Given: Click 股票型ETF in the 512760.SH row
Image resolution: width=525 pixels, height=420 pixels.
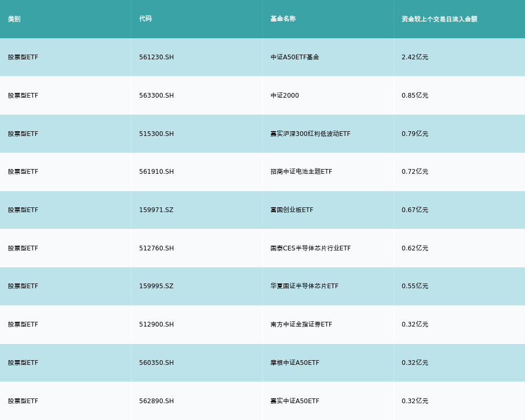Looking at the screenshot, I should point(23,248).
